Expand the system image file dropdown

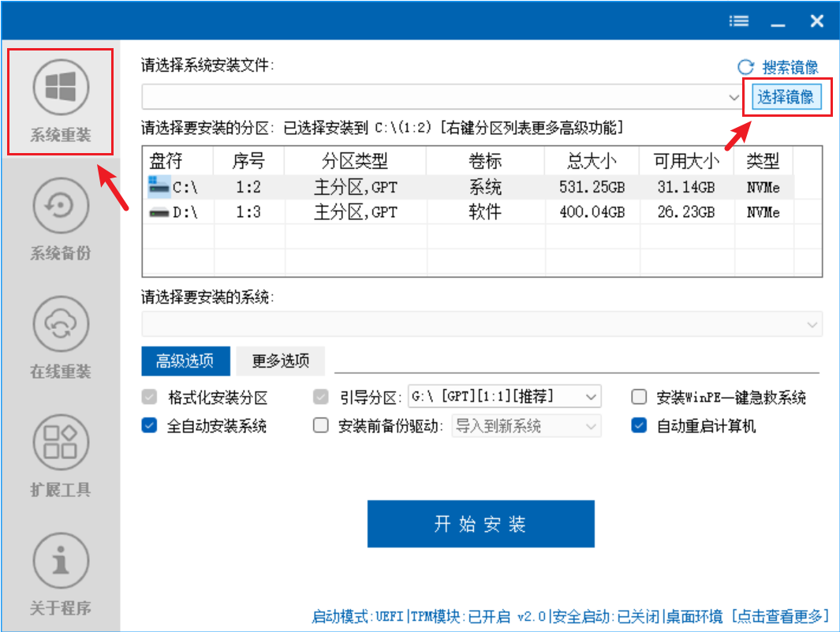click(x=733, y=97)
